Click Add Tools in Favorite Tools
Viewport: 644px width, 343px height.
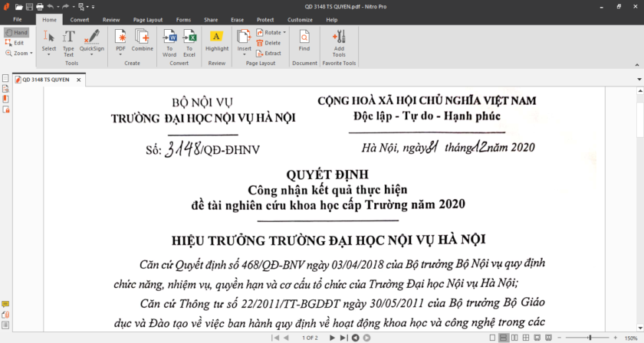[339, 41]
